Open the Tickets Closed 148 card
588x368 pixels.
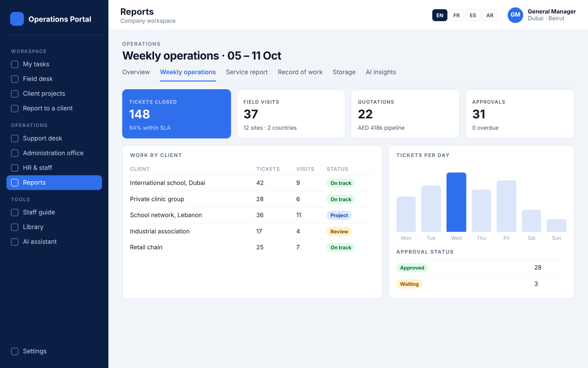(176, 114)
